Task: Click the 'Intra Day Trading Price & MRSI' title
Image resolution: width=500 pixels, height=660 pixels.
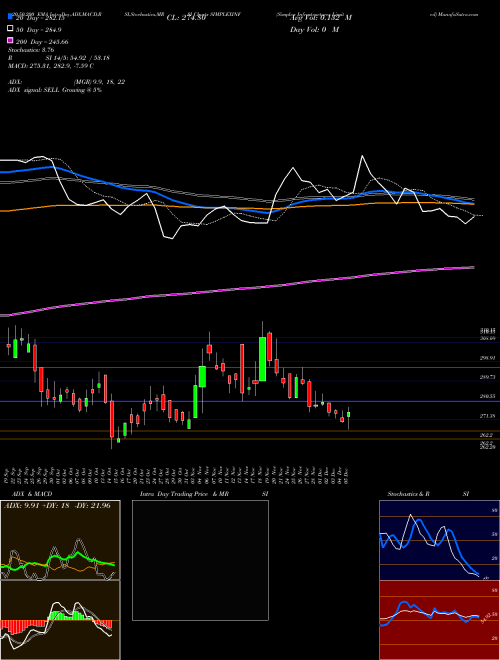Action: 204,494
